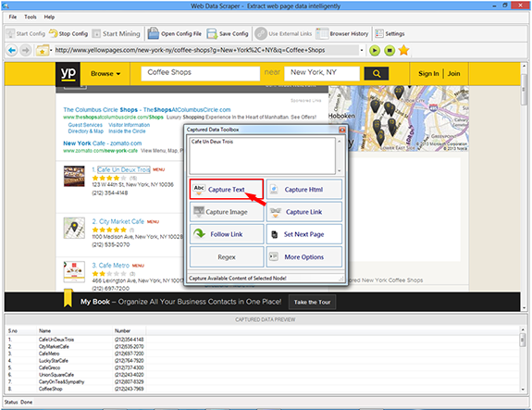The image size is (532, 410).
Task: Click the Cafe Un Deux Trois link
Action: (123, 169)
